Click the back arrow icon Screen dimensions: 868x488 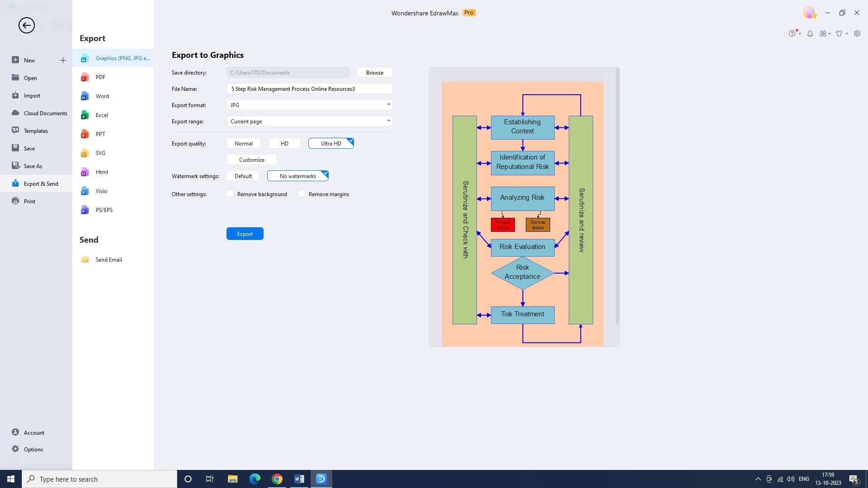pos(26,25)
